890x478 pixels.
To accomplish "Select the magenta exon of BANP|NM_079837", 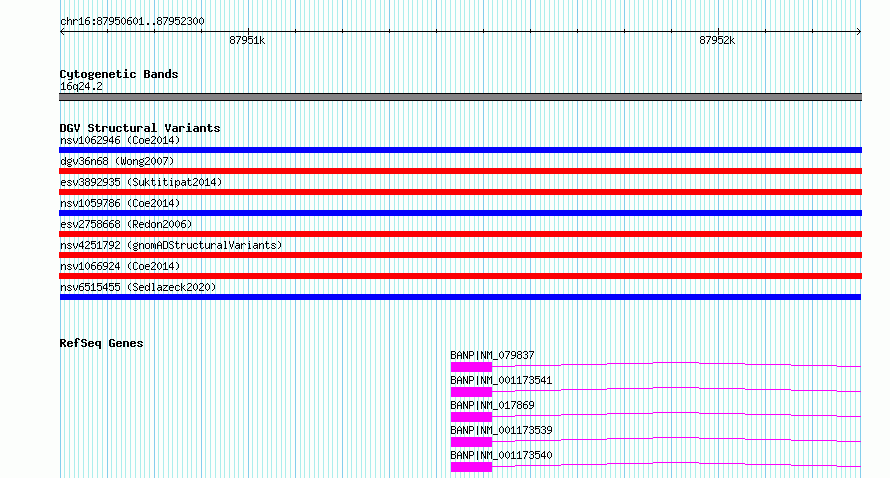I will point(471,367).
